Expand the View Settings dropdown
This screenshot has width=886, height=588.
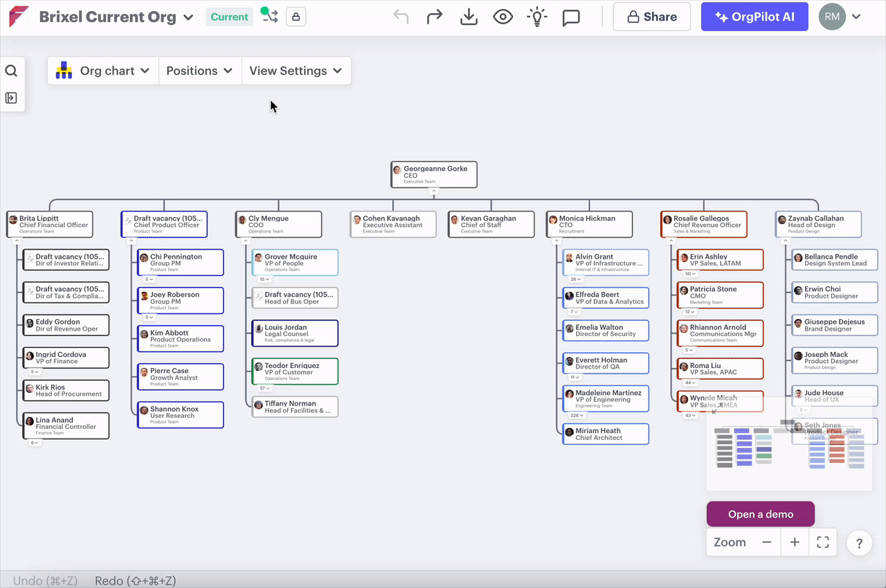point(296,71)
